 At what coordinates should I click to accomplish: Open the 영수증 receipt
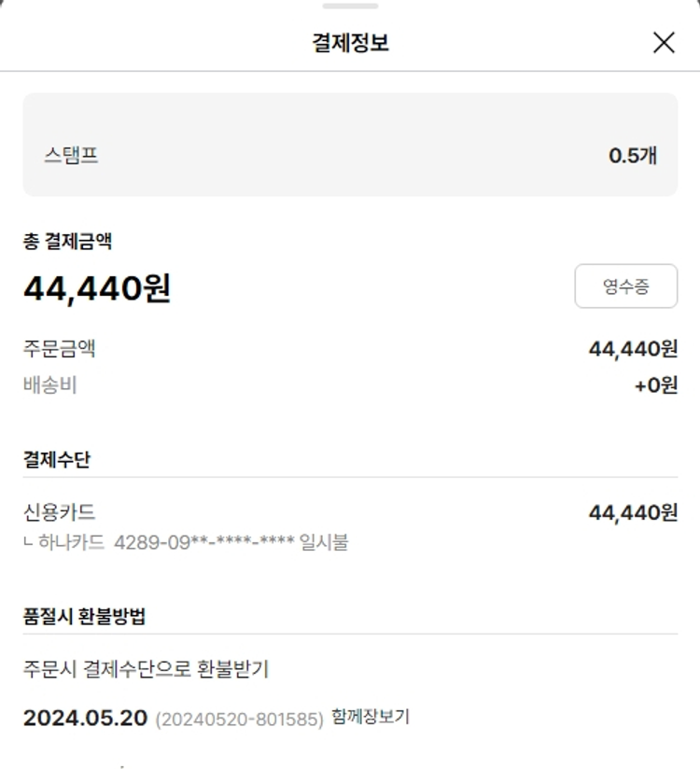tap(625, 287)
